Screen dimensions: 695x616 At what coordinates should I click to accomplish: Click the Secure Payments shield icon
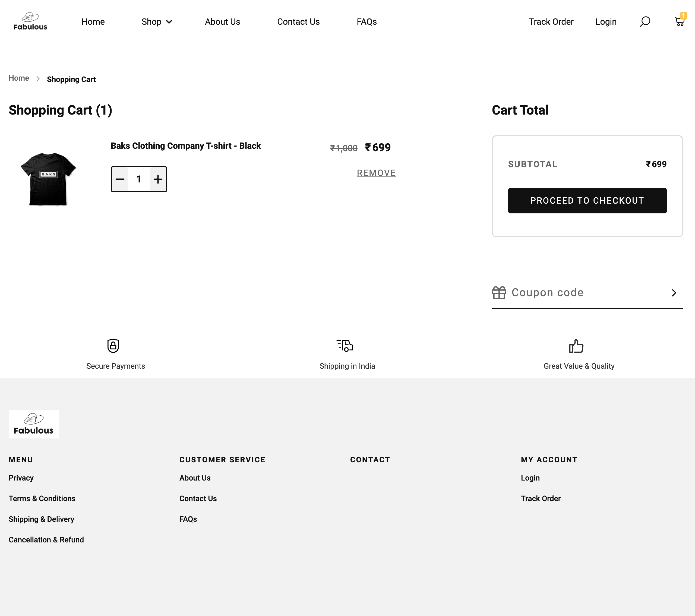(113, 346)
